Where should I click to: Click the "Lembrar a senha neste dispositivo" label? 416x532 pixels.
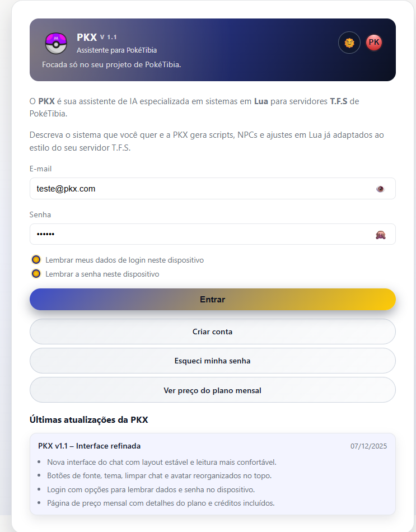[x=102, y=274]
